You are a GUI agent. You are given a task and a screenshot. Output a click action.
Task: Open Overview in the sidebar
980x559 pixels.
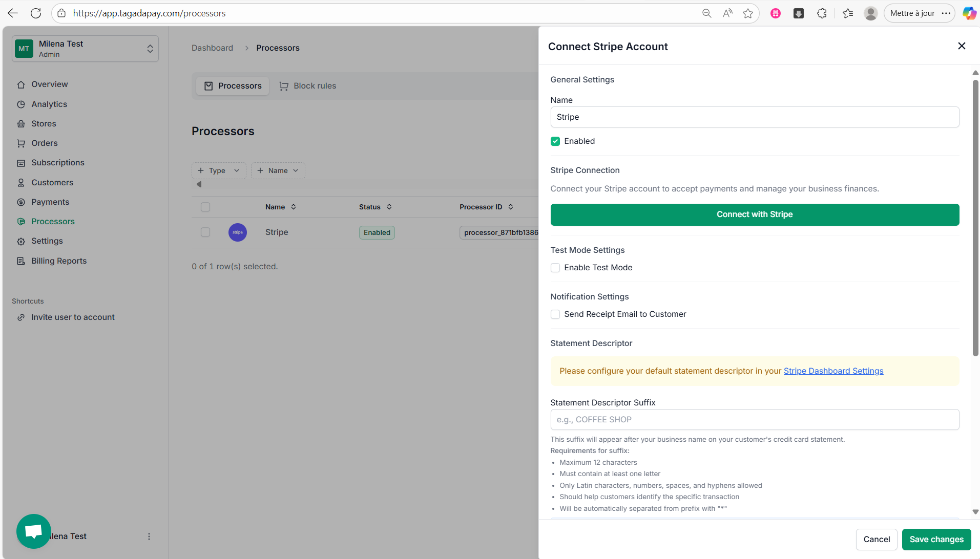[x=49, y=84]
